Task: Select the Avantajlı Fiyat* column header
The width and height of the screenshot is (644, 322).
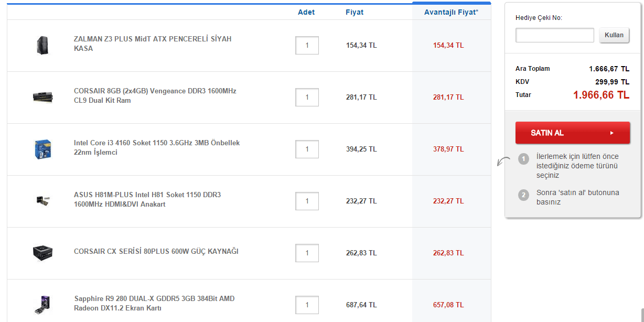Action: [452, 12]
